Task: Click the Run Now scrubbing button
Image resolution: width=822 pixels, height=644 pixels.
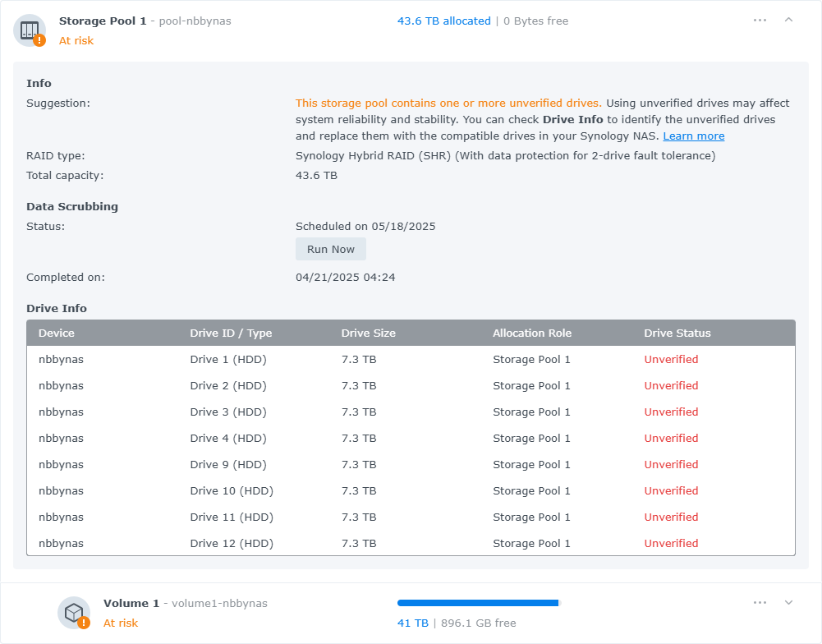Action: point(331,249)
